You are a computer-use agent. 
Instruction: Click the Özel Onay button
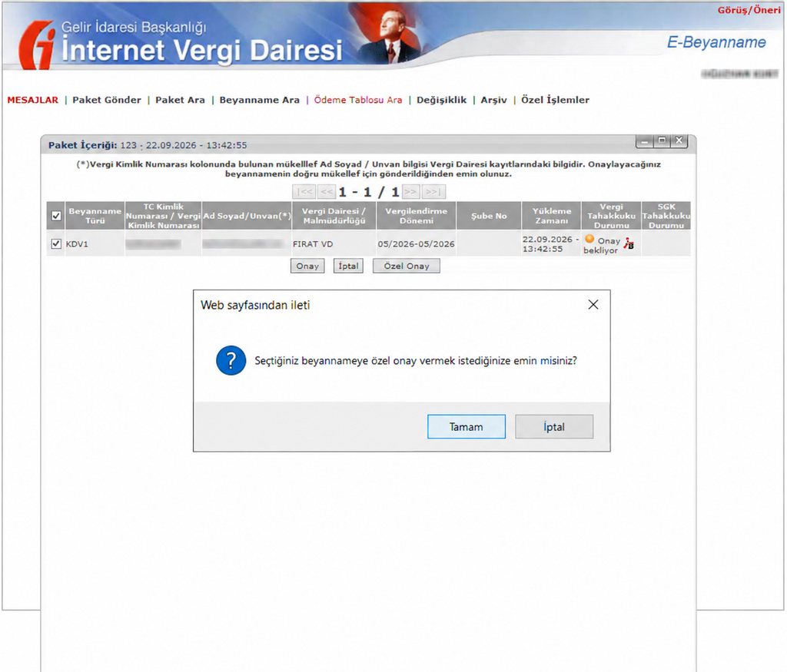click(407, 266)
